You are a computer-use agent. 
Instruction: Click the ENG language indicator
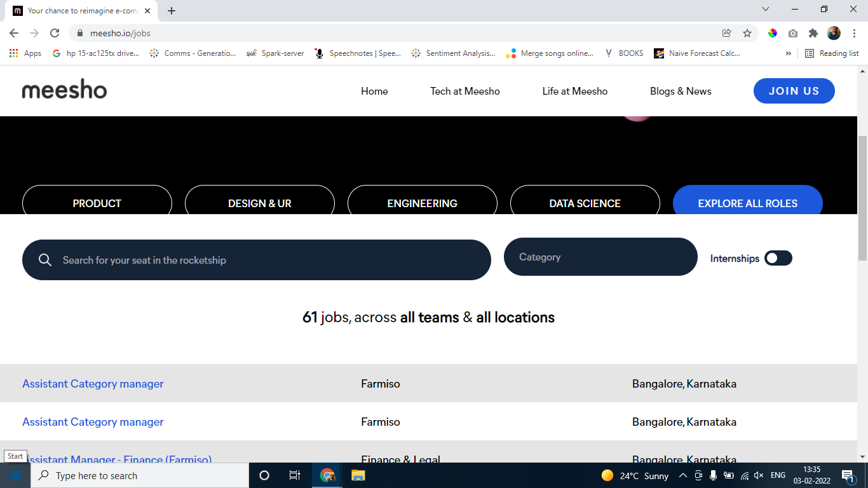pos(778,475)
